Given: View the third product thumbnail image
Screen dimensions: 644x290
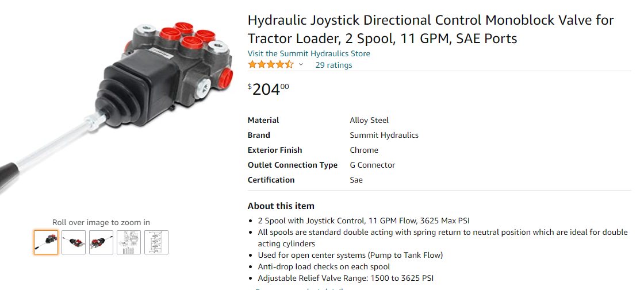Looking at the screenshot, I should [101, 242].
